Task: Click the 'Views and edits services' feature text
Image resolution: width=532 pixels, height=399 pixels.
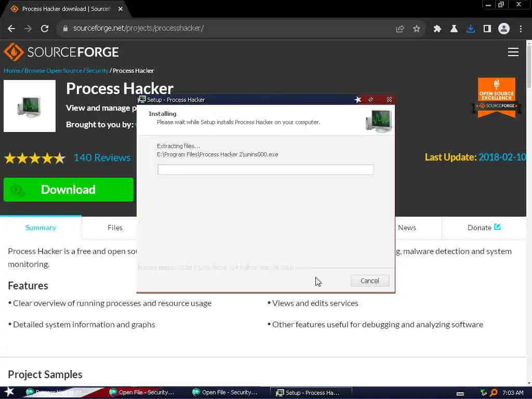Action: pos(315,303)
